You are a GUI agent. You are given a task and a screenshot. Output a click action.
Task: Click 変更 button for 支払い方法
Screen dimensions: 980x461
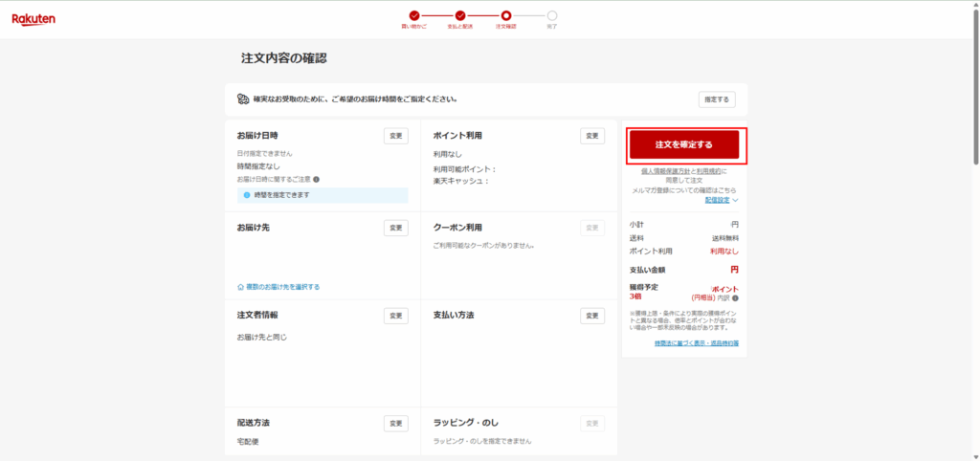[x=591, y=316]
